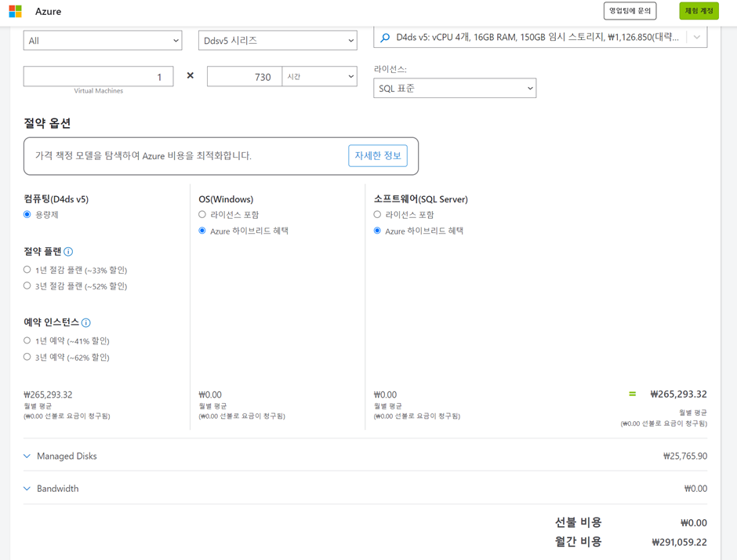Click the 라이선스: label
The height and width of the screenshot is (560, 737).
(x=390, y=69)
